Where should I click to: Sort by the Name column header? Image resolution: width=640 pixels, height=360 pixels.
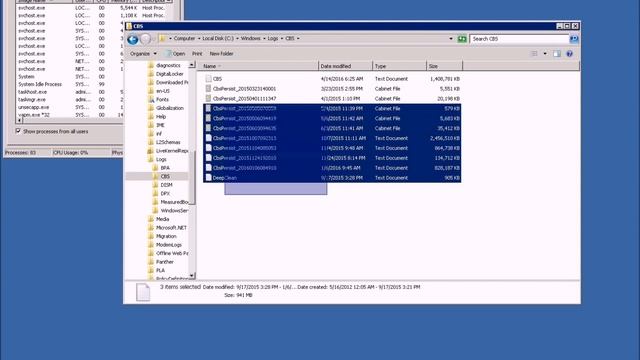point(258,66)
